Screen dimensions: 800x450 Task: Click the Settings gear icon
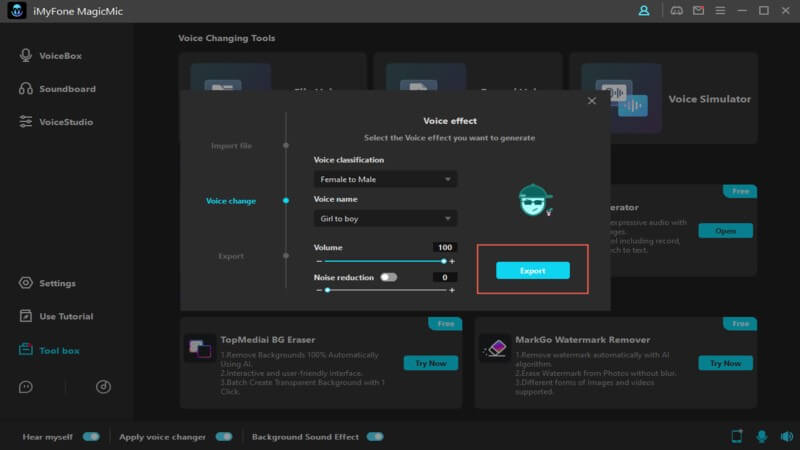point(26,283)
